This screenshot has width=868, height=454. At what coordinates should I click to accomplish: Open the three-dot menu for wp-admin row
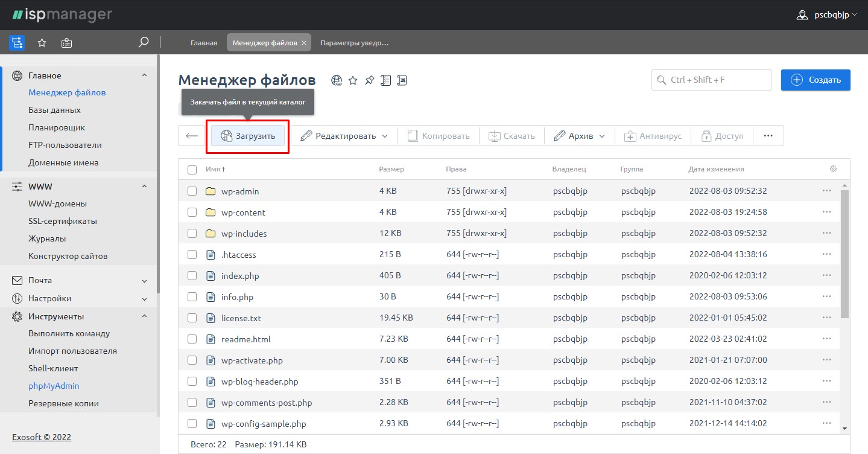[x=826, y=191]
